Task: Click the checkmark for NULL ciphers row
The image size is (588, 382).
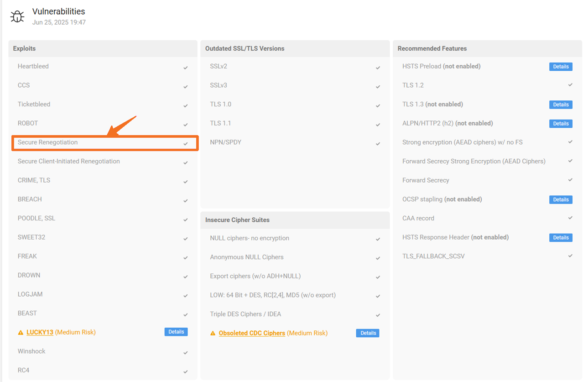Action: [378, 239]
